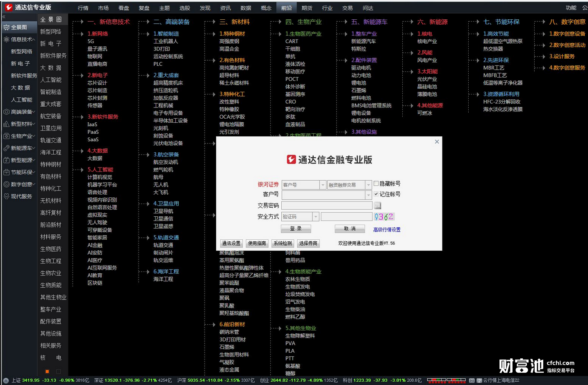This screenshot has width=588, height=385.
Task: Click 工业机器人 under 智能制造
Action: (166, 41)
